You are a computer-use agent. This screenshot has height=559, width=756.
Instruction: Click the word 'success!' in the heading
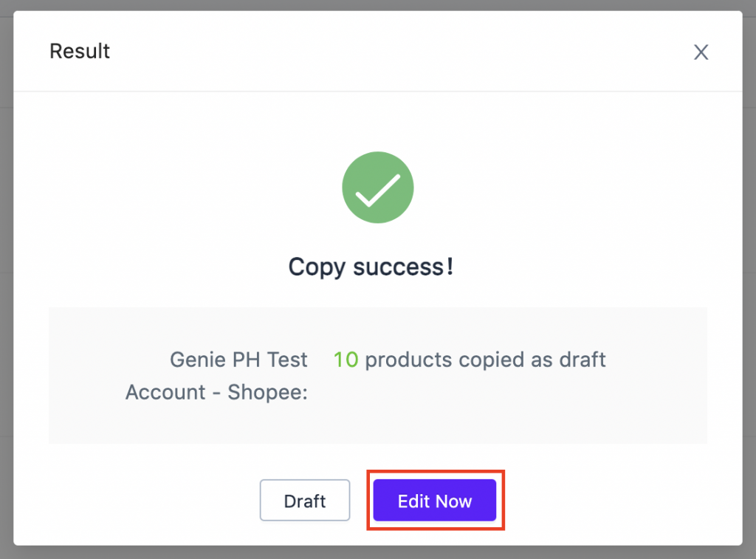(x=404, y=267)
